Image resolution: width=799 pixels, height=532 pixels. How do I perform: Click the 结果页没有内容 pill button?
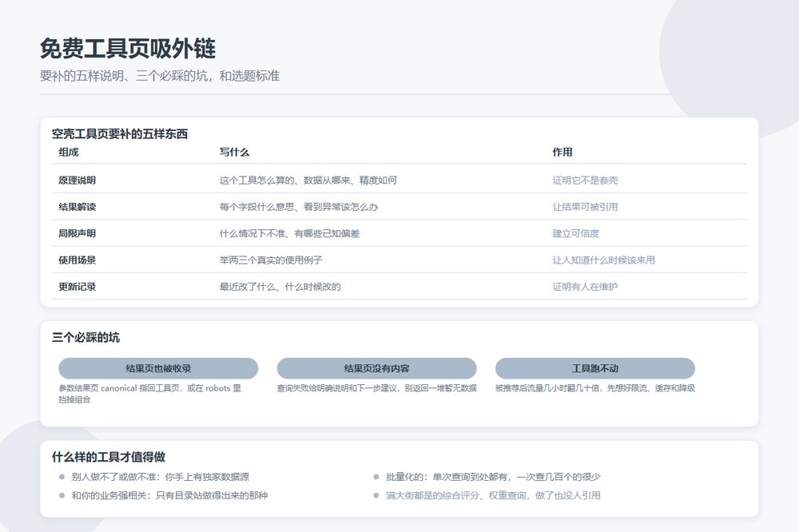(376, 368)
